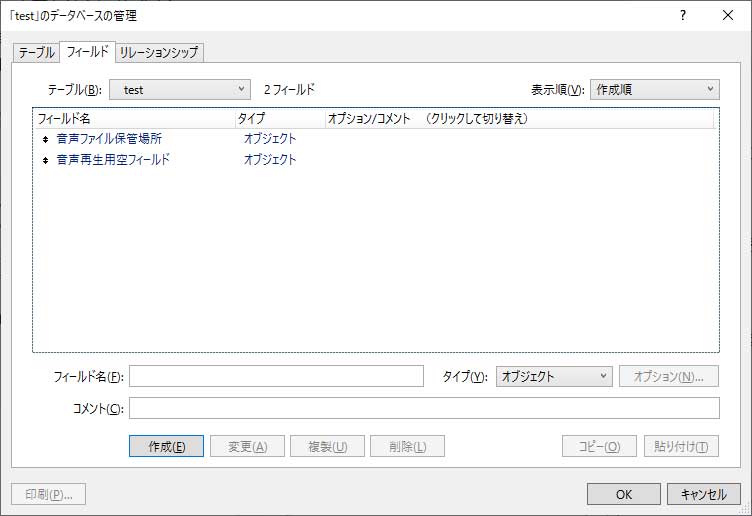Click オブジェクト type of 音声再生用空フィールド row
The height and width of the screenshot is (516, 752).
click(270, 160)
